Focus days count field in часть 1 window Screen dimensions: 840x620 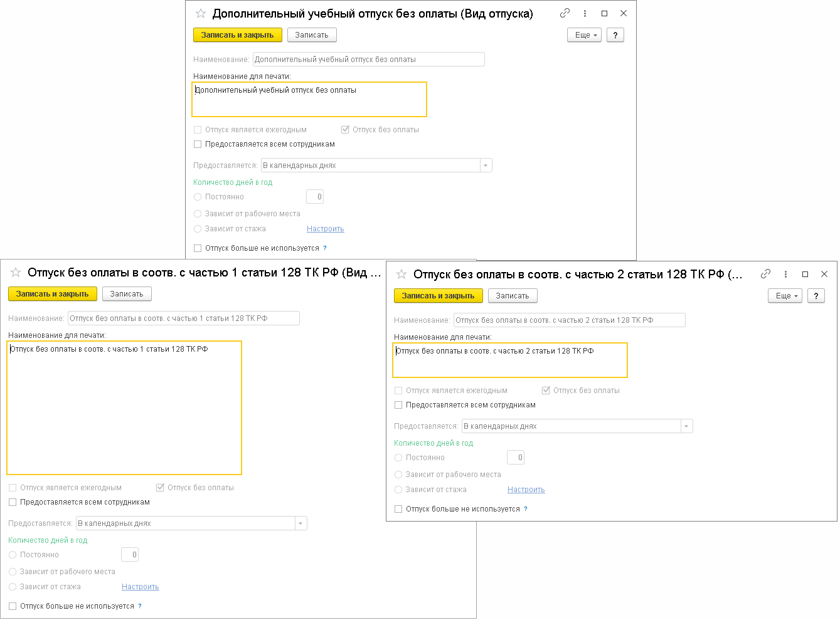coord(130,555)
